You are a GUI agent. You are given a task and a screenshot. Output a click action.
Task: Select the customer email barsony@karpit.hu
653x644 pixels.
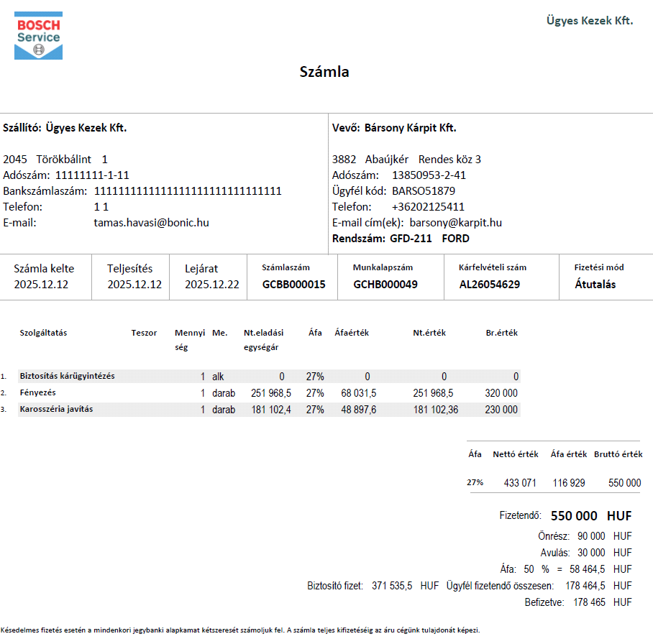click(456, 223)
